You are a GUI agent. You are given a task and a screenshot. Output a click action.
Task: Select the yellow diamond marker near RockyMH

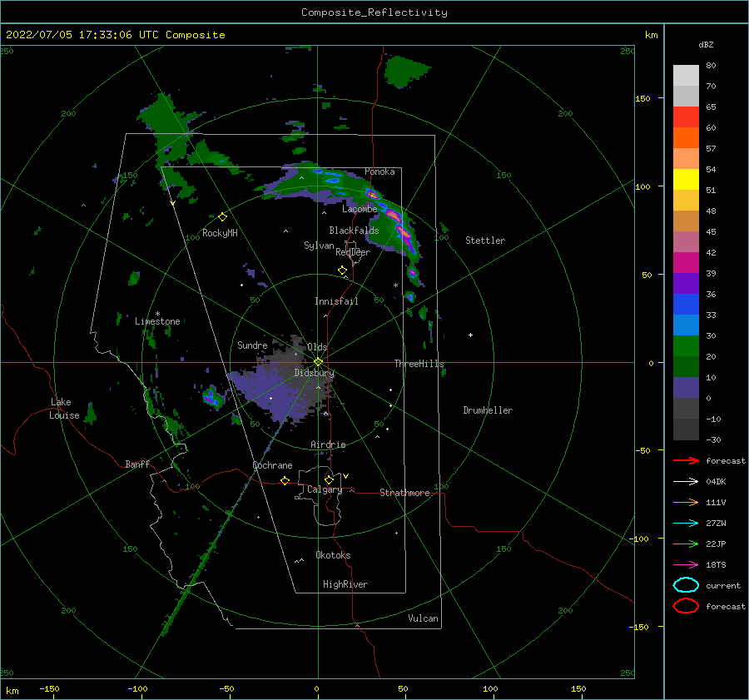point(222,217)
